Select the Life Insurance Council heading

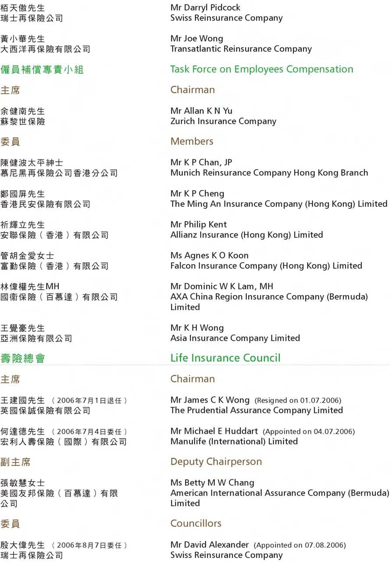point(225,358)
